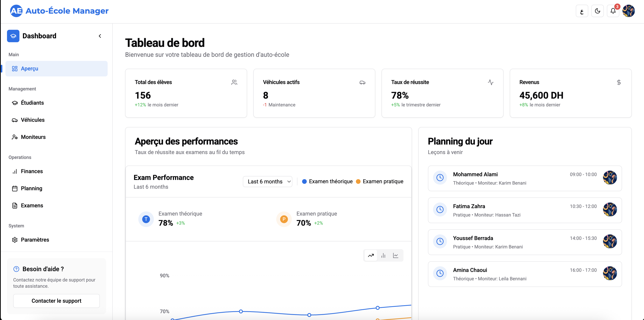
Task: Click the dollar icon on the Revenus card
Action: (x=619, y=82)
